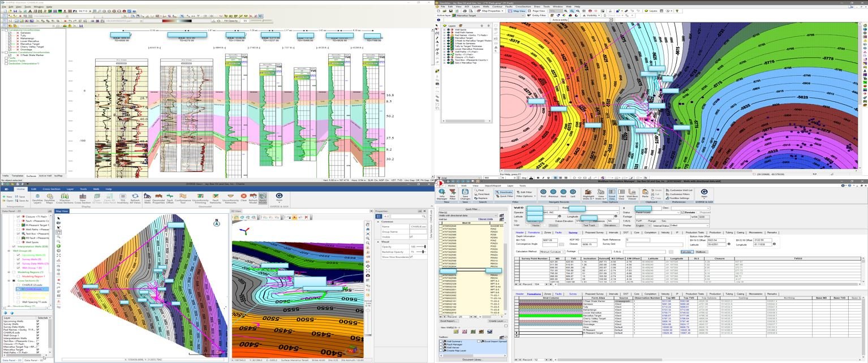Click Create Layer... button in WellBase
Image resolution: width=868 pixels, height=363 pixels.
(x=497, y=321)
